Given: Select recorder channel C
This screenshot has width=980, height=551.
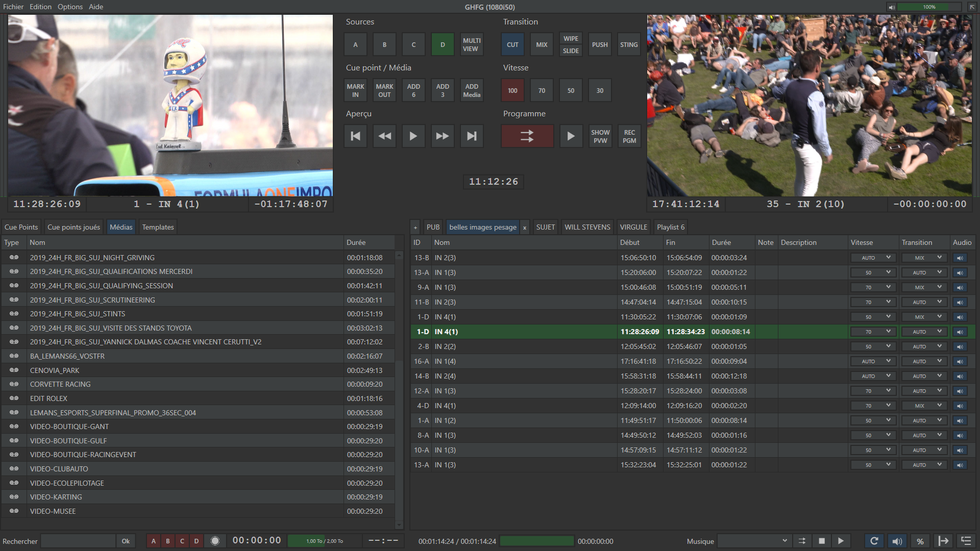Looking at the screenshot, I should tap(182, 541).
